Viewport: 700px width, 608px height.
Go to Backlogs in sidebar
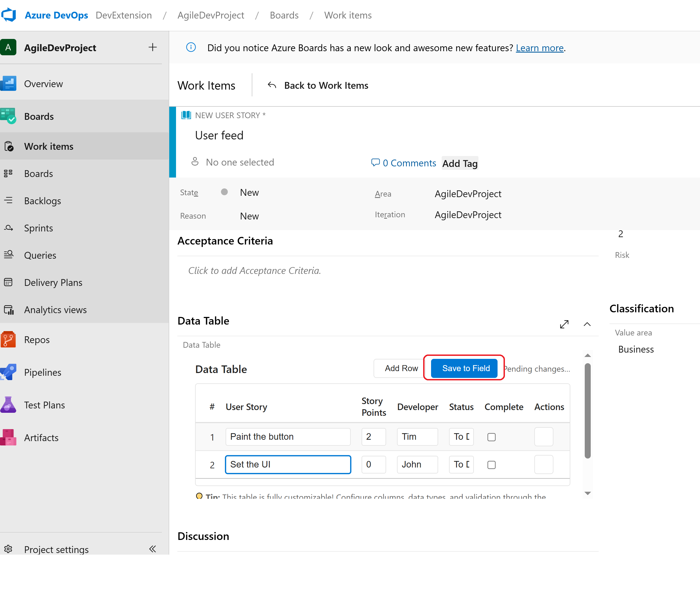click(43, 201)
